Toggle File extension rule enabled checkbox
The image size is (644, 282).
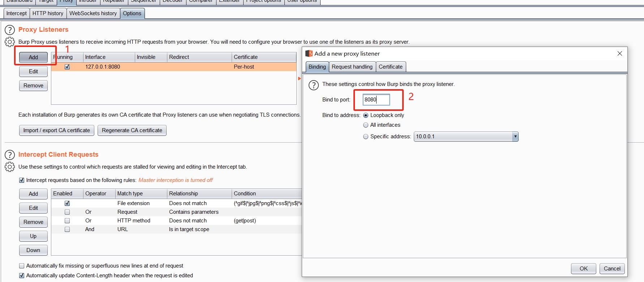(67, 203)
